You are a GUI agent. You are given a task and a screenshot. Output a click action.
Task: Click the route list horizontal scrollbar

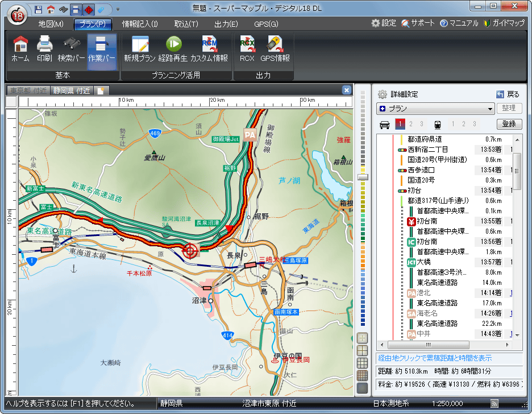(x=445, y=345)
